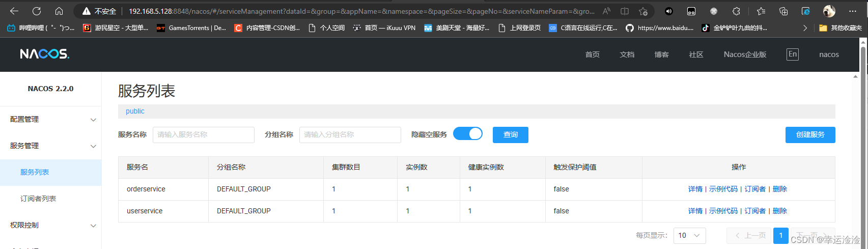The image size is (868, 249).
Task: Open the TikTok bookmark
Action: [x=735, y=28]
